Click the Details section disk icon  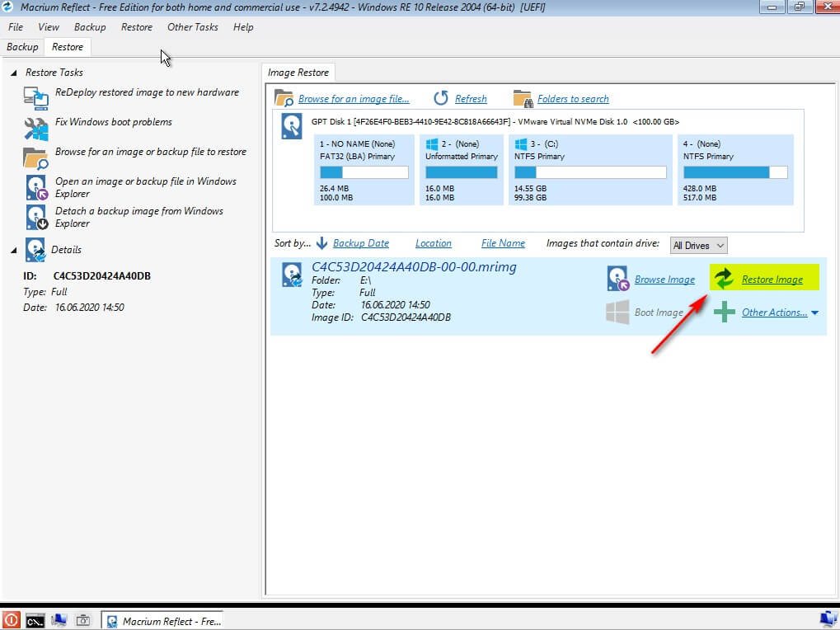(35, 250)
